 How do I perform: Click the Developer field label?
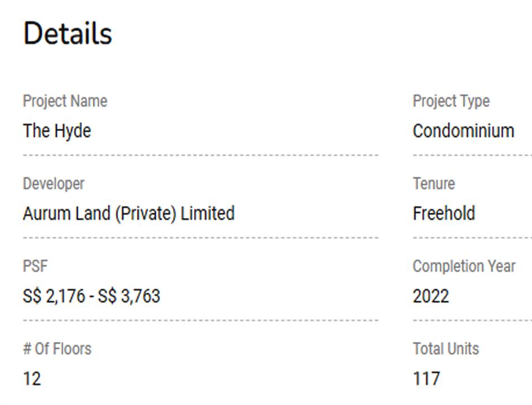54,184
